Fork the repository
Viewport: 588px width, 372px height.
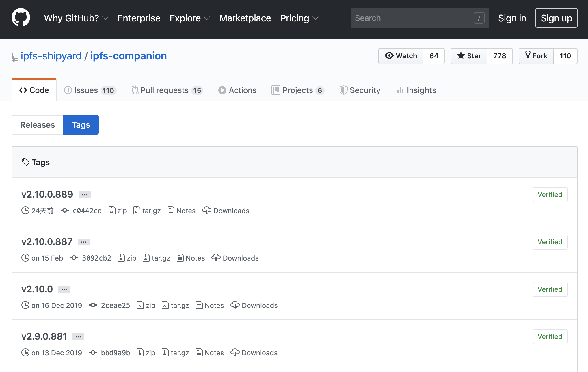pos(536,56)
